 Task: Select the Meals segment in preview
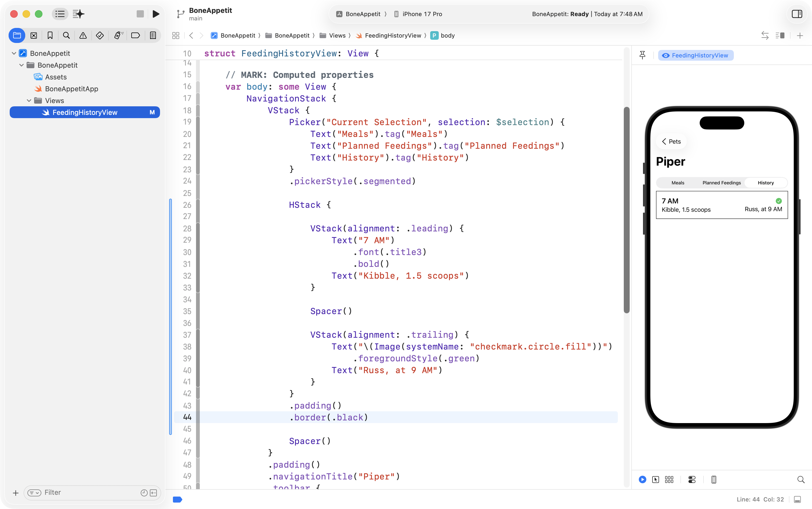pyautogui.click(x=678, y=183)
